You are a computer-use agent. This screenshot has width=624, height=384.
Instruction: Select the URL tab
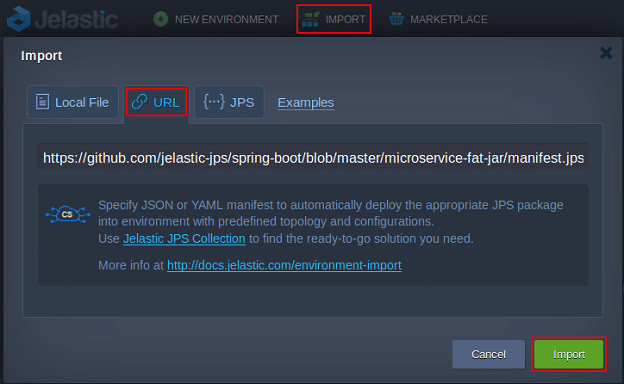pyautogui.click(x=156, y=102)
